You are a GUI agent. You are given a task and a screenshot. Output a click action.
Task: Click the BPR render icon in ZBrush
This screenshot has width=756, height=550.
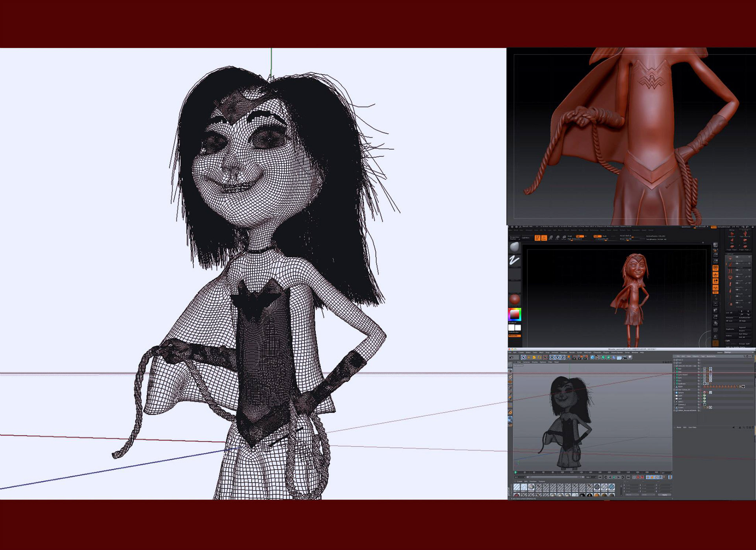point(715,245)
